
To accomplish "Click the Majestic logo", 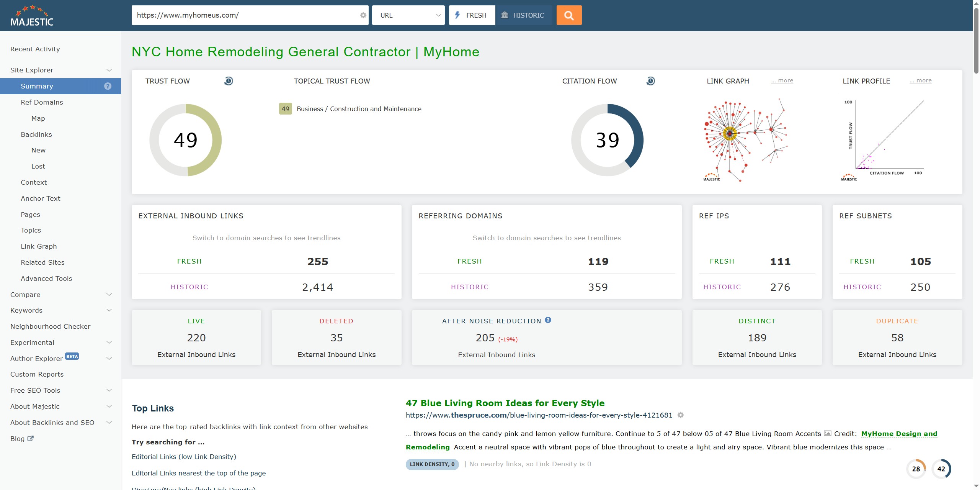I will 32,16.
